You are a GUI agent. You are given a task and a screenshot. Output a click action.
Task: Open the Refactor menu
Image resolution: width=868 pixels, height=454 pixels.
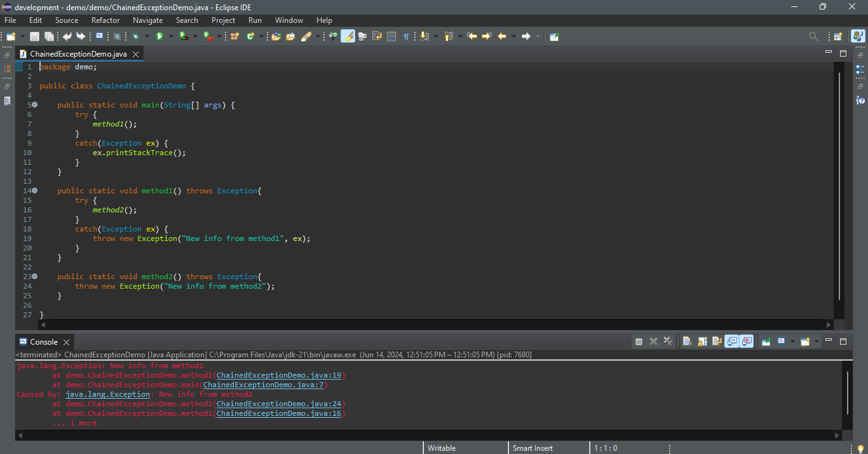105,20
